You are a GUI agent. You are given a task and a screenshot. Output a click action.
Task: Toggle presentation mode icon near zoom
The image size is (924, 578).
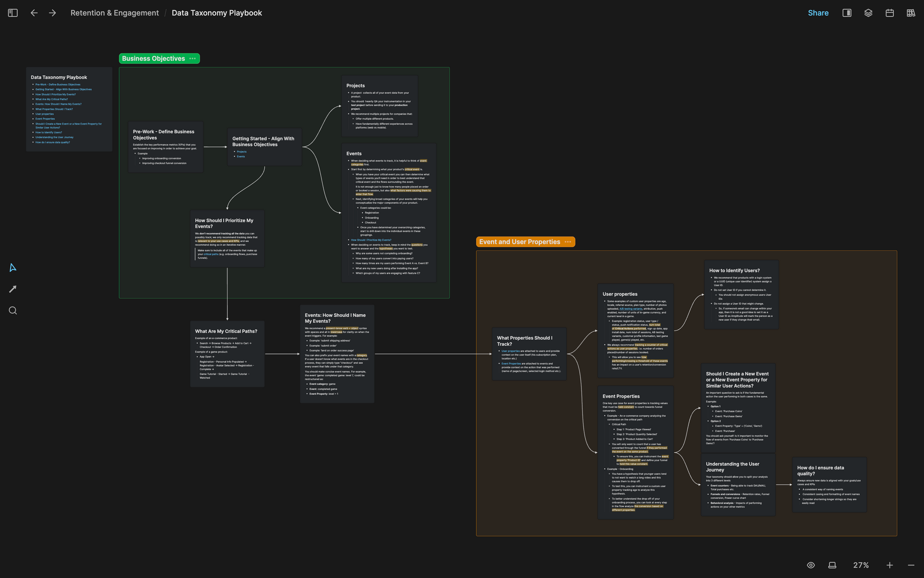[x=832, y=565]
